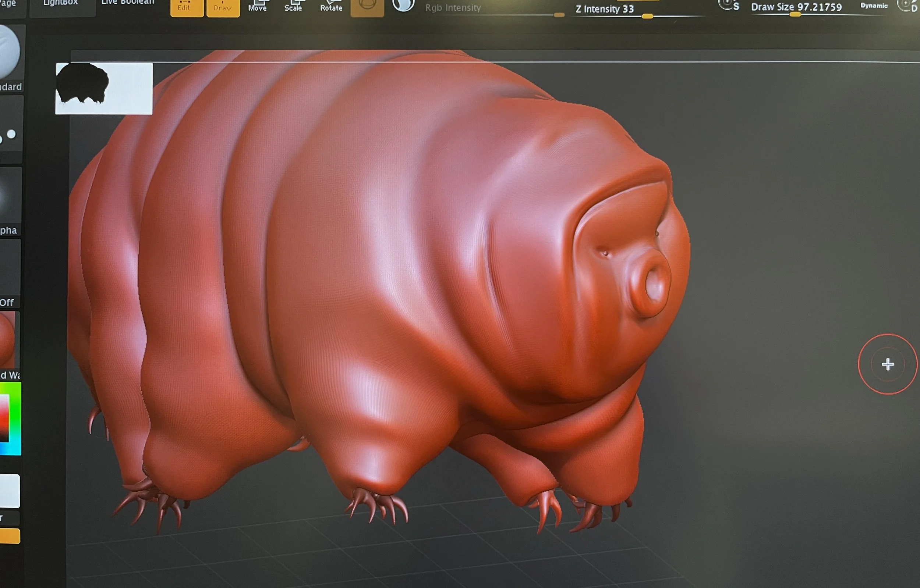Select the Move transform mode

[258, 7]
